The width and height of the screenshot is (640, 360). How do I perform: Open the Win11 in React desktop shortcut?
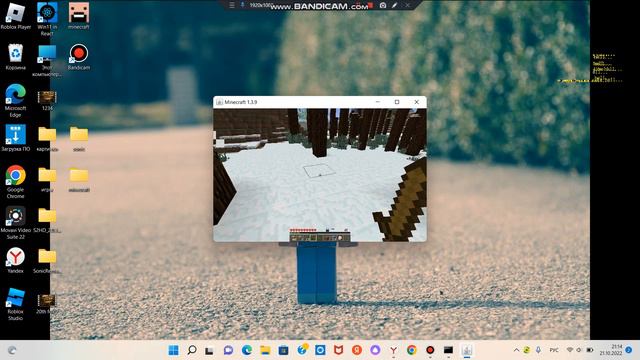(47, 18)
